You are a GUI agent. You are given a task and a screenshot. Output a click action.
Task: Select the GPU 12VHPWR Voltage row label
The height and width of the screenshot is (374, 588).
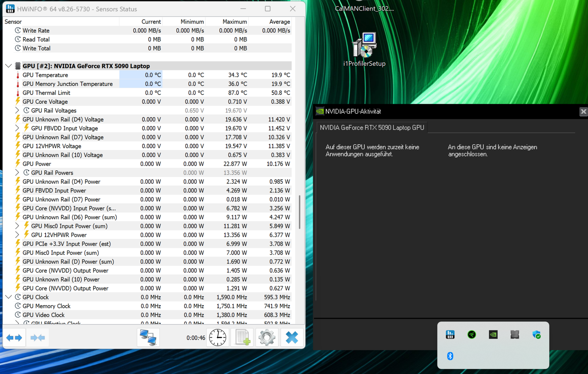point(52,146)
